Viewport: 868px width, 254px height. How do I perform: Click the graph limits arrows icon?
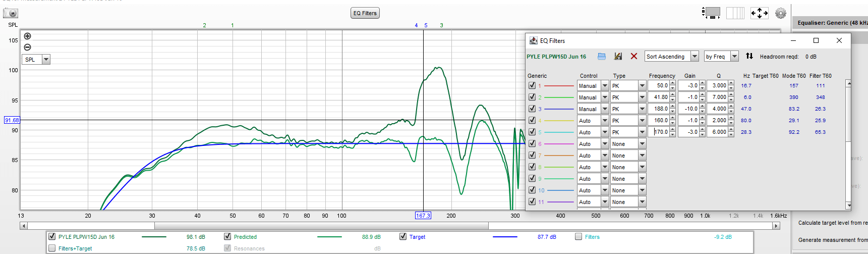760,13
